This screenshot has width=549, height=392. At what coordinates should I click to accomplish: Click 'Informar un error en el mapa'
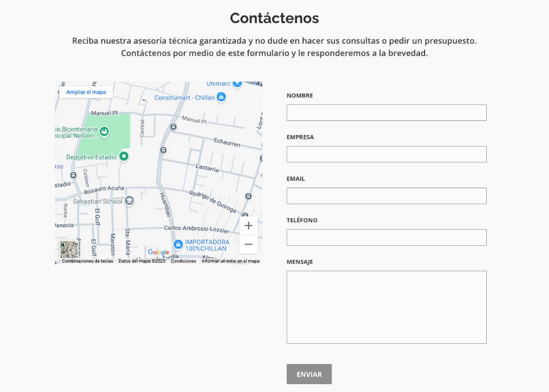[230, 261]
